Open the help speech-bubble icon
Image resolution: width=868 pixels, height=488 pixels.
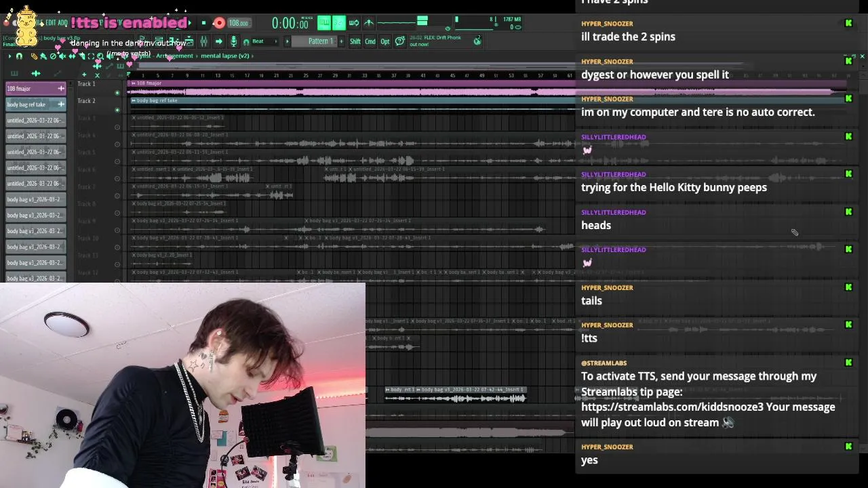pos(400,41)
